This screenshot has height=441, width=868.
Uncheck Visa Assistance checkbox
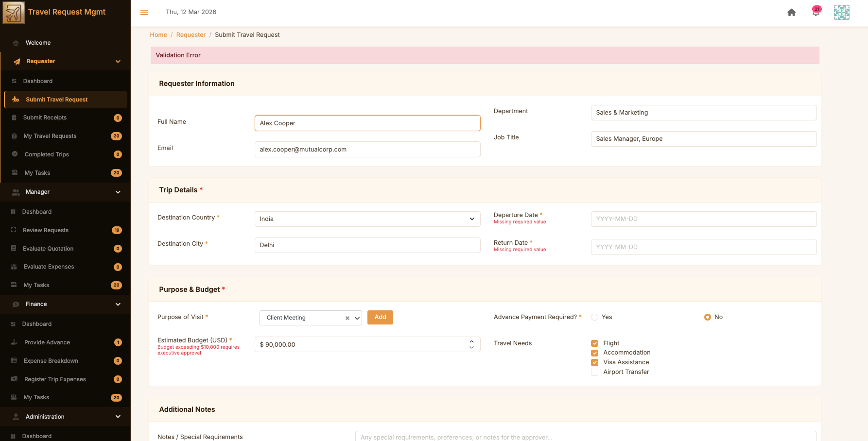pos(594,362)
